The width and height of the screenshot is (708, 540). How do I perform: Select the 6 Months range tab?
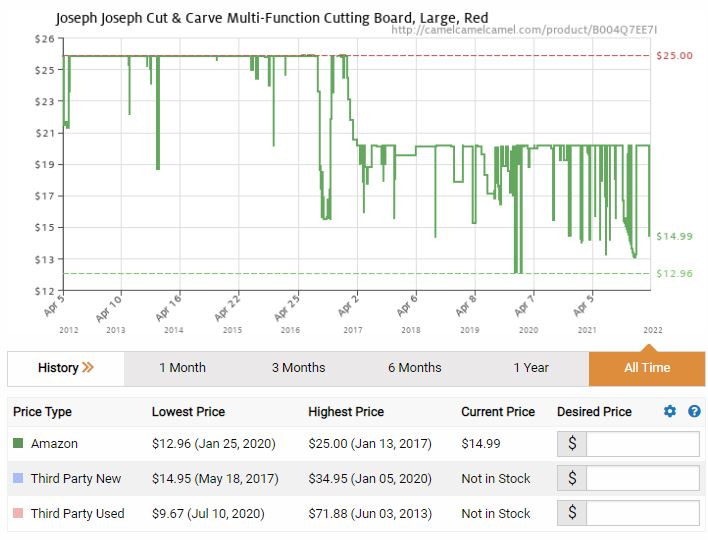click(x=415, y=368)
